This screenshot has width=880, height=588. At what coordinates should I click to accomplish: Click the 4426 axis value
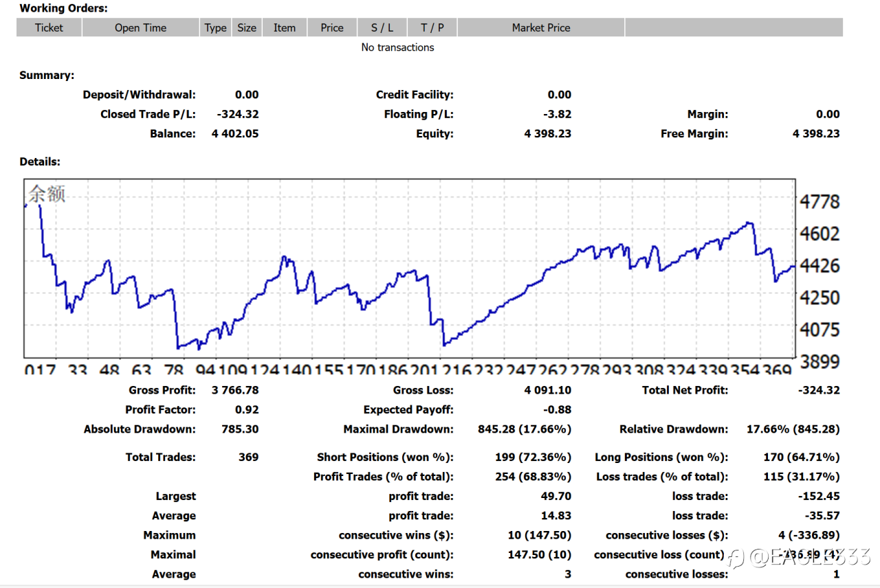click(820, 265)
